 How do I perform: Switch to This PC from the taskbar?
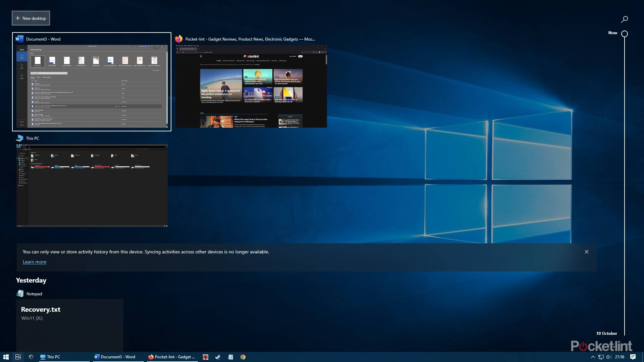[x=64, y=357]
